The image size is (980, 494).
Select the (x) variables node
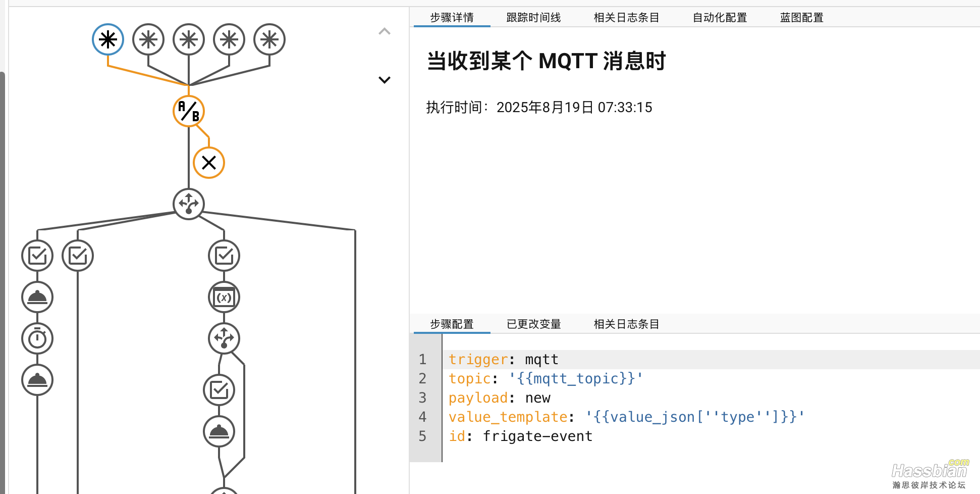point(224,297)
